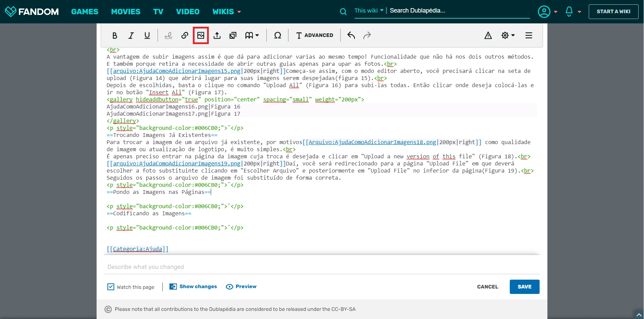Viewport: 644px width, 319px height.
Task: Open the book reference dropdown
Action: click(x=252, y=36)
